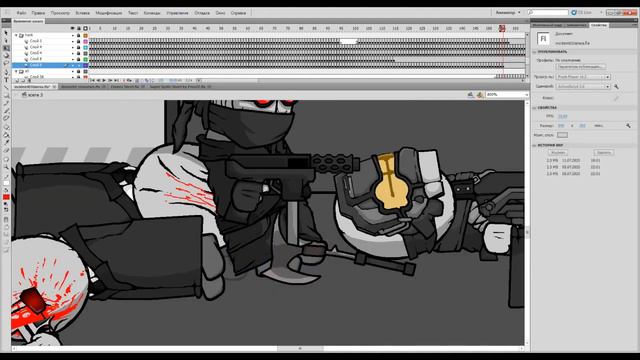Select the Selection arrow tool
The height and width of the screenshot is (360, 640).
6,33
